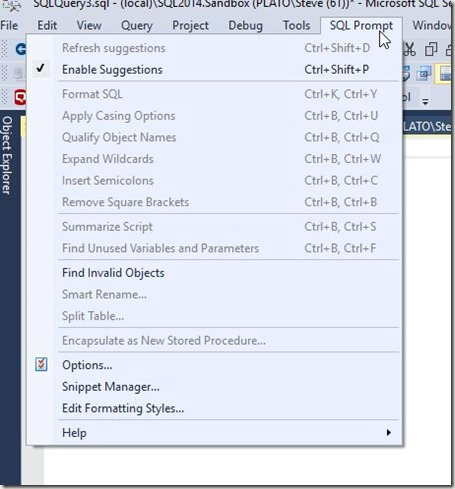Click the Options checklist icon
This screenshot has width=455, height=489.
pyautogui.click(x=41, y=364)
